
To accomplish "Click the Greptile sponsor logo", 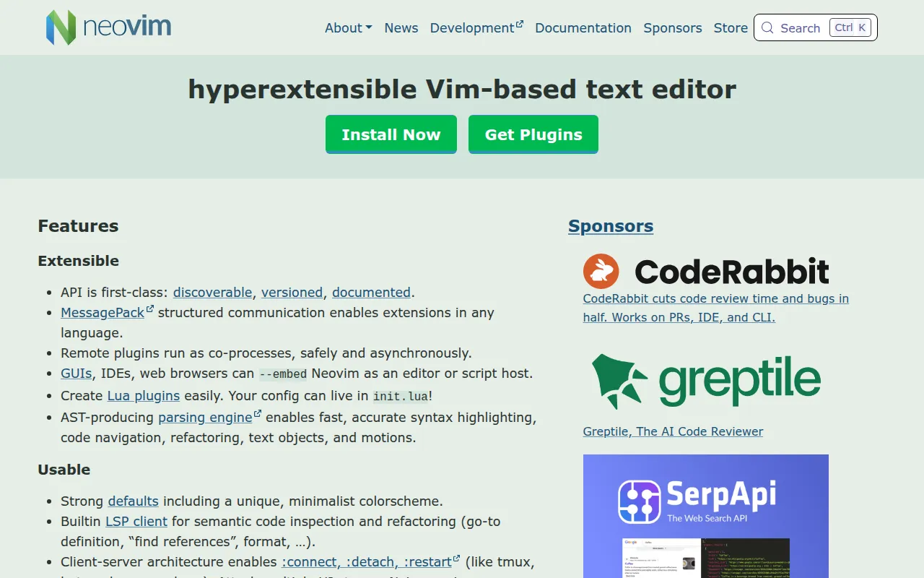I will pyautogui.click(x=706, y=381).
